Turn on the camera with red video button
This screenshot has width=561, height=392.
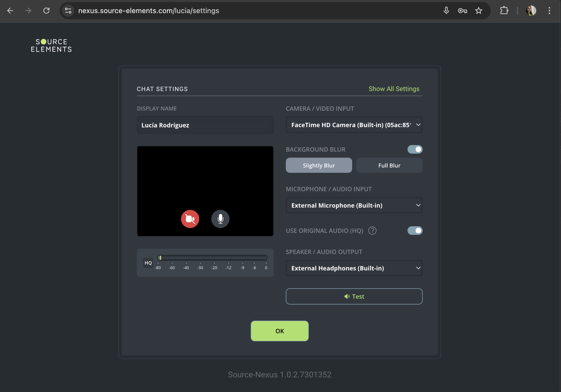[x=190, y=219]
